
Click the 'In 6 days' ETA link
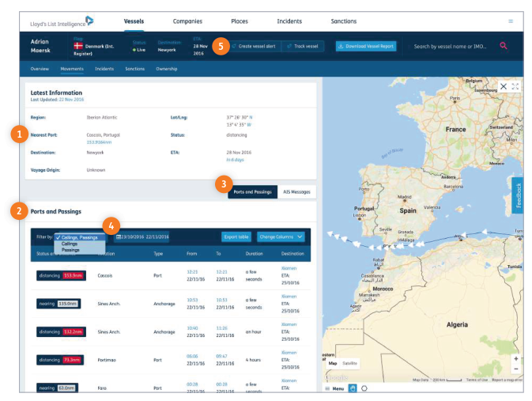tap(235, 160)
